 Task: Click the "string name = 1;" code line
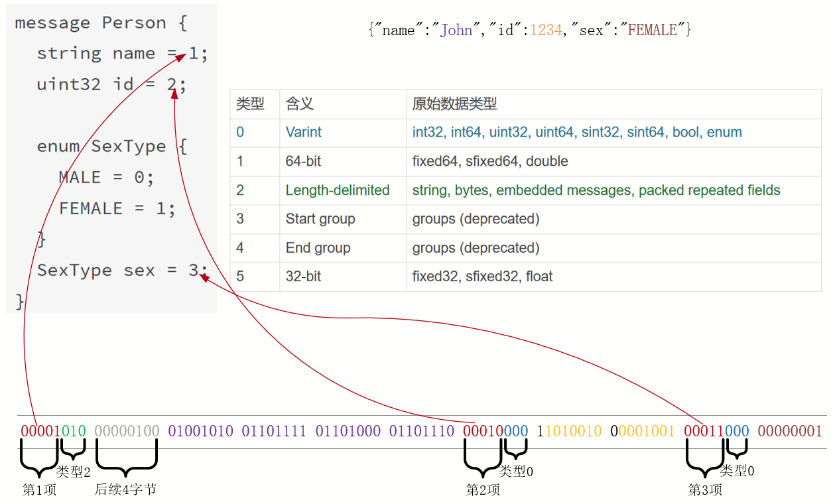point(122,54)
